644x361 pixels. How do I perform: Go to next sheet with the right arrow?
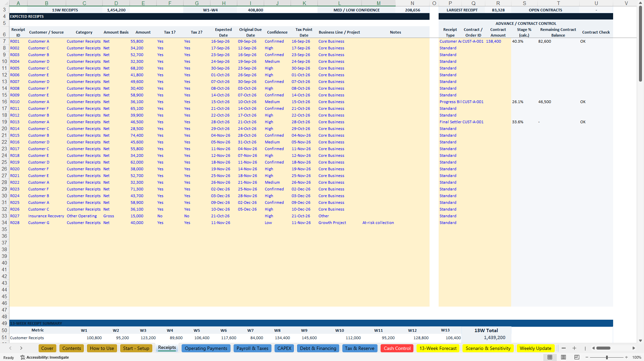pos(21,348)
